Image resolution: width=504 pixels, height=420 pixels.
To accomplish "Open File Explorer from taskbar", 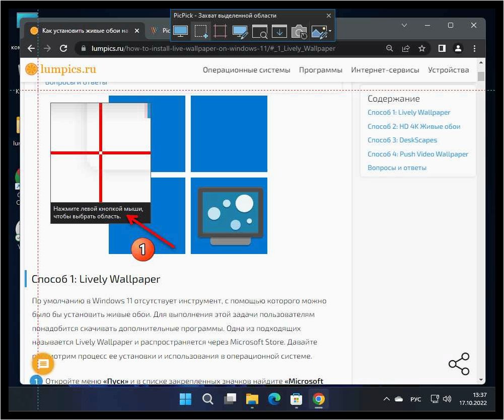I will pyautogui.click(x=252, y=399).
